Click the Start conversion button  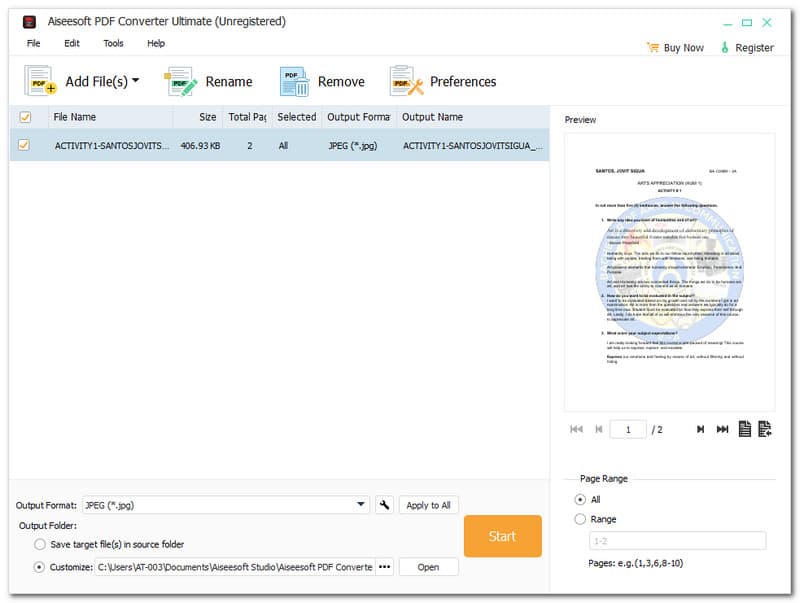tap(503, 536)
